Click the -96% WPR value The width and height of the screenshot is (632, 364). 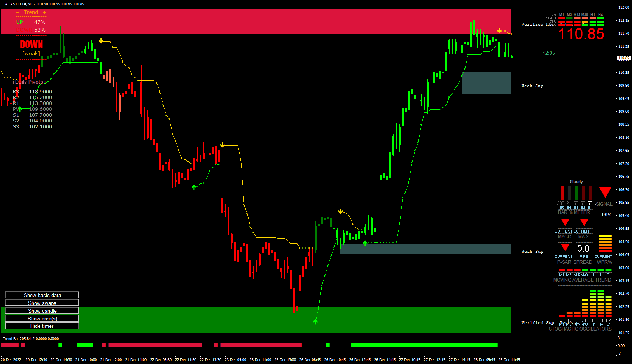(x=606, y=215)
